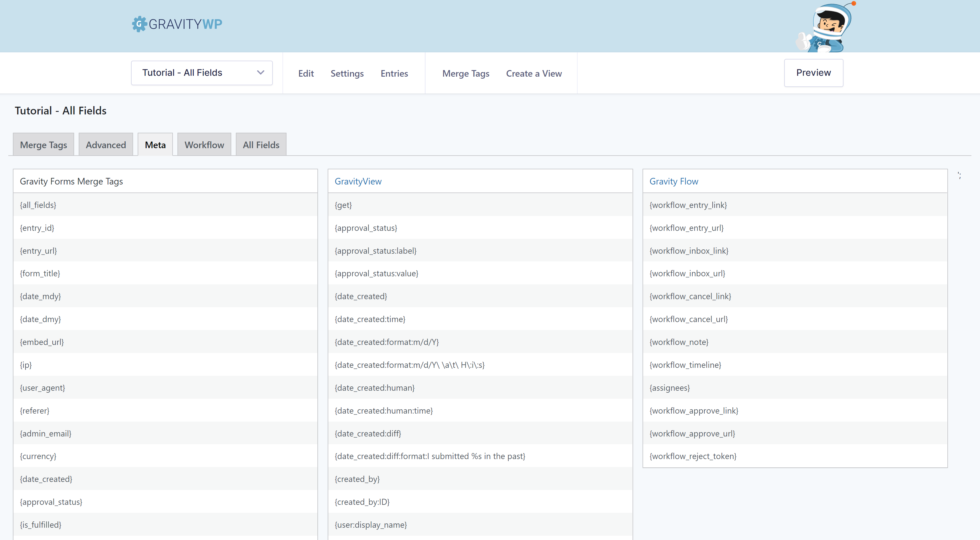Click {date_created} in Gravity Forms column

tap(46, 479)
